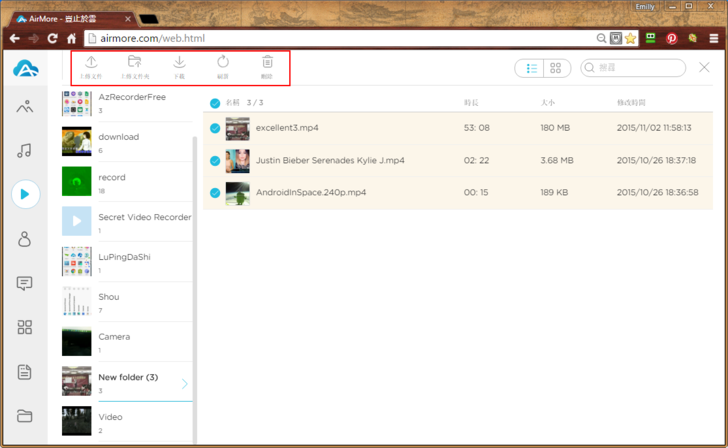Uncheck the excellent3.mp4 checkbox

pyautogui.click(x=215, y=128)
